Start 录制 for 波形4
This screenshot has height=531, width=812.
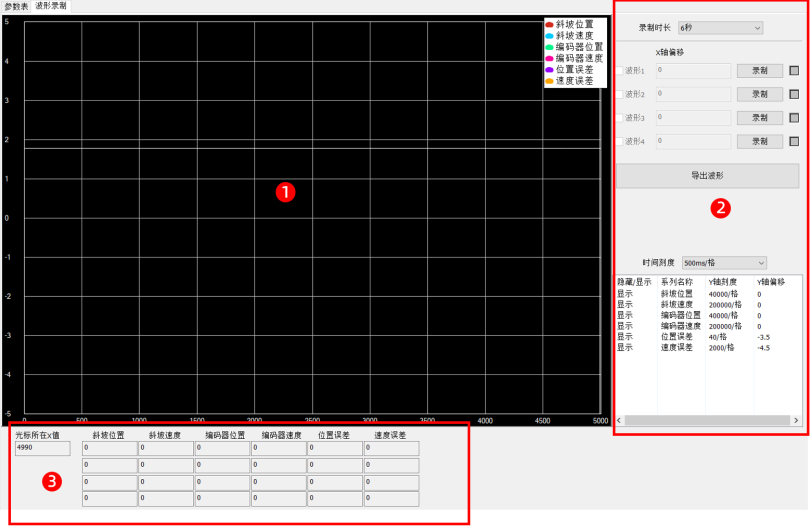pyautogui.click(x=760, y=141)
